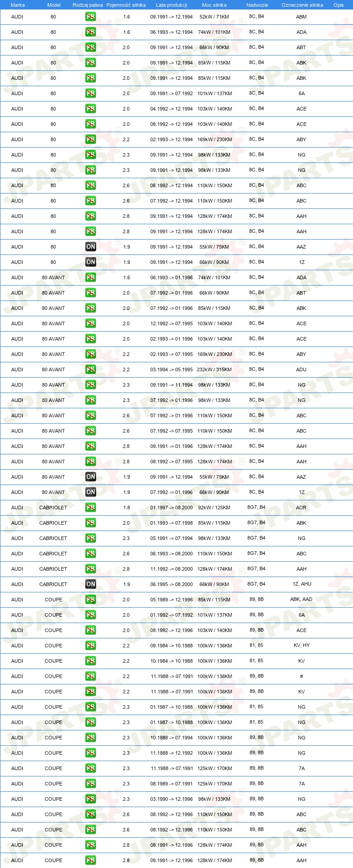The width and height of the screenshot is (353, 868).
Task: Select the 06.1995 -> 08.2000 production years cell
Action: pyautogui.click(x=172, y=584)
